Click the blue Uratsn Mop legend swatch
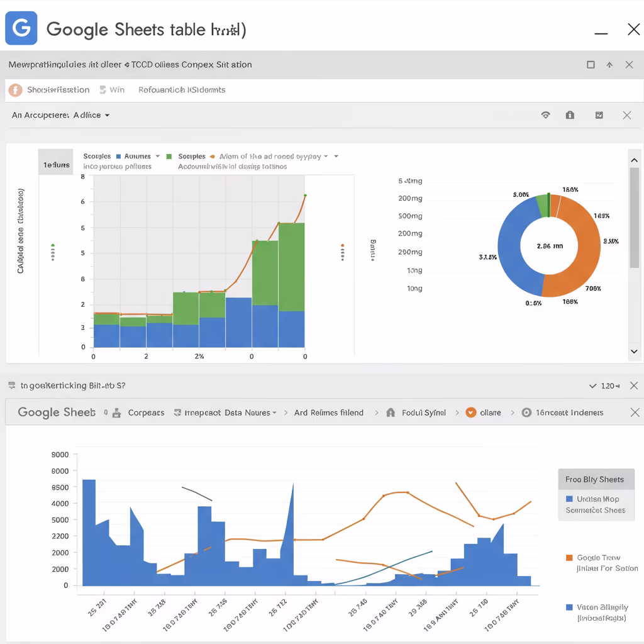This screenshot has width=644, height=644. click(569, 499)
